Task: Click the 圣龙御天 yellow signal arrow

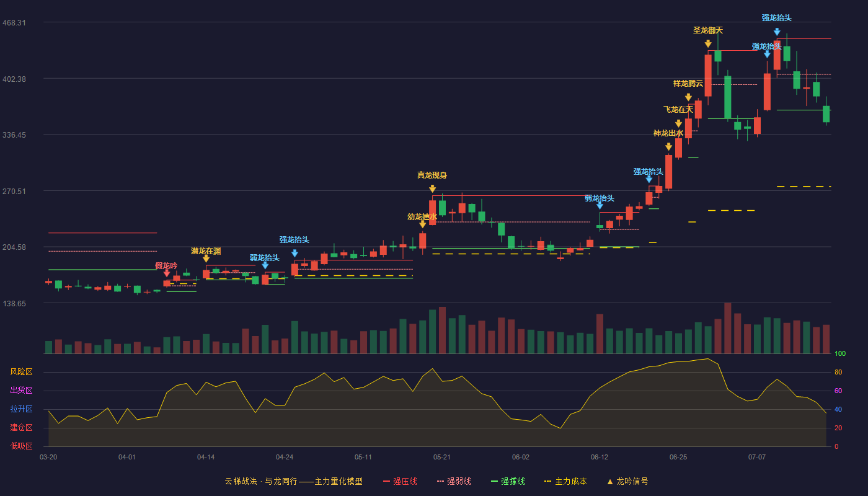Action: (708, 44)
